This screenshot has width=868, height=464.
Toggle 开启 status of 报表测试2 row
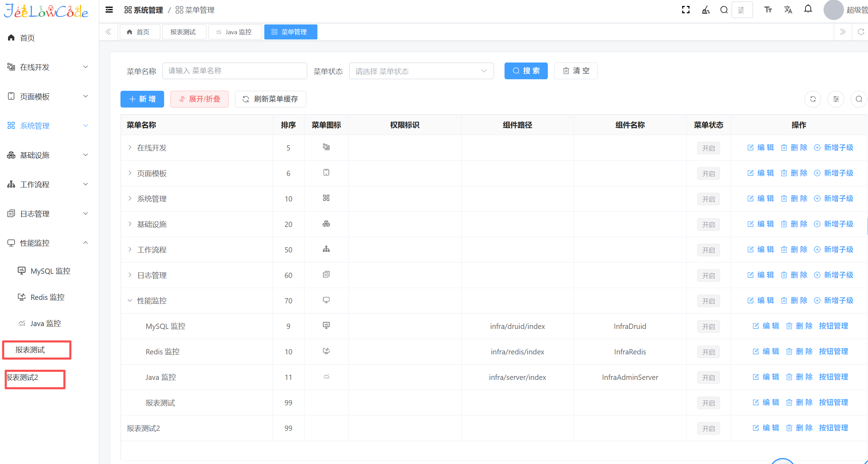click(708, 428)
